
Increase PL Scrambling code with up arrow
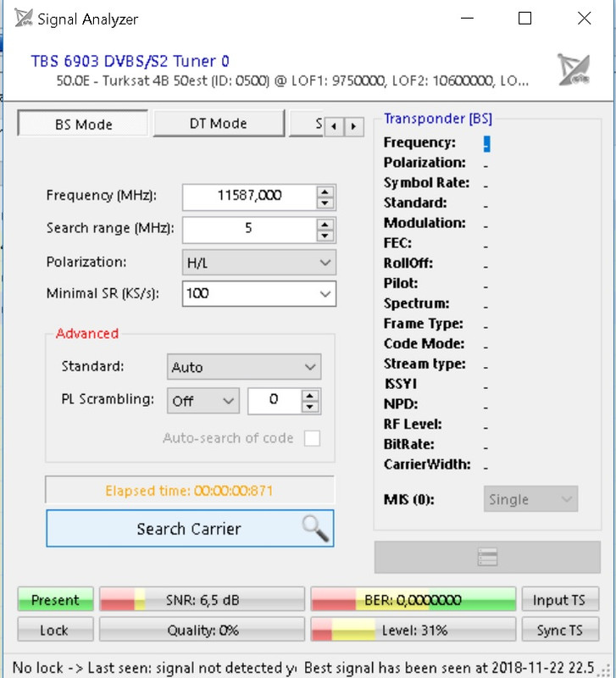coord(309,396)
